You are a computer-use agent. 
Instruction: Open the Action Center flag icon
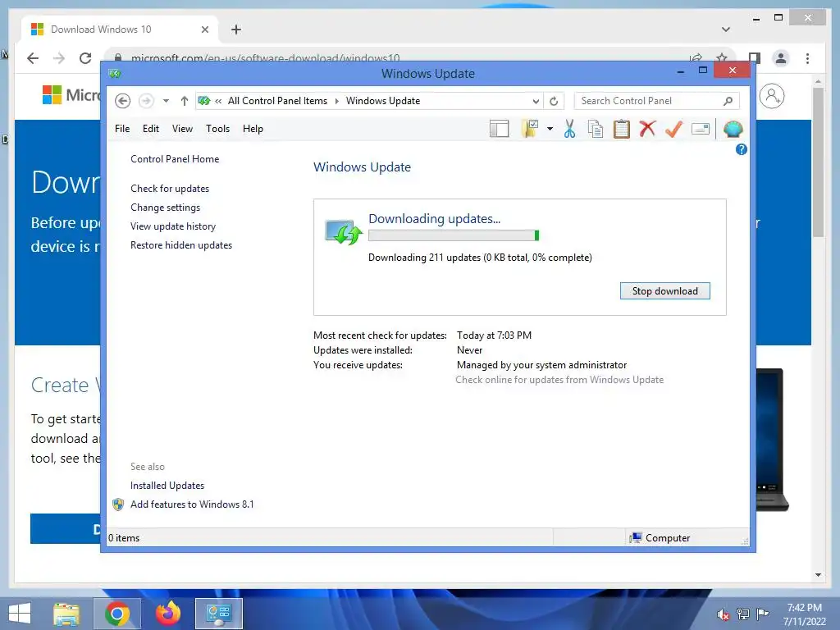click(762, 614)
